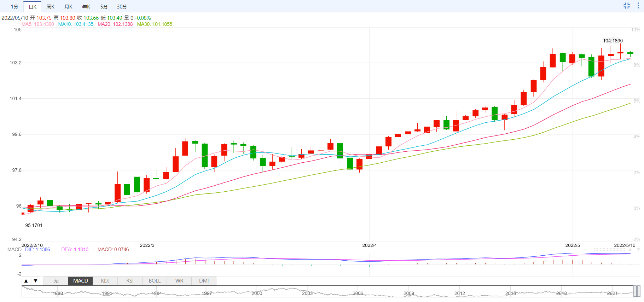Click the 8% label on the right axis

637,65
